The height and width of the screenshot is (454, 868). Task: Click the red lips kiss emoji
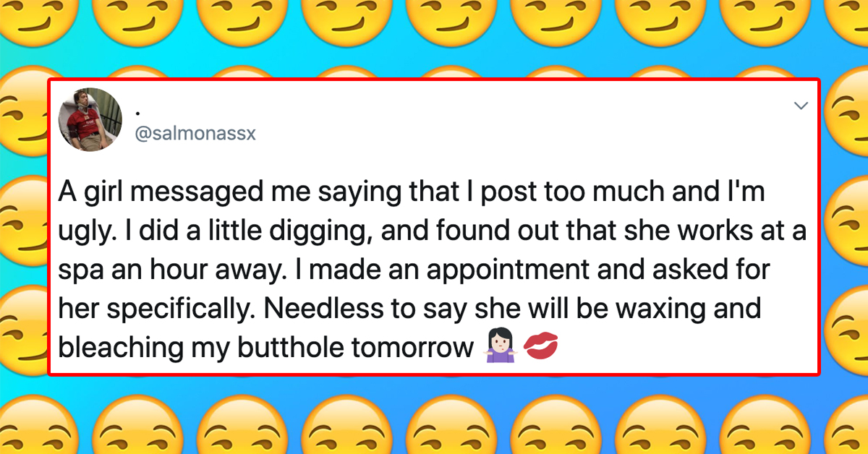point(540,348)
